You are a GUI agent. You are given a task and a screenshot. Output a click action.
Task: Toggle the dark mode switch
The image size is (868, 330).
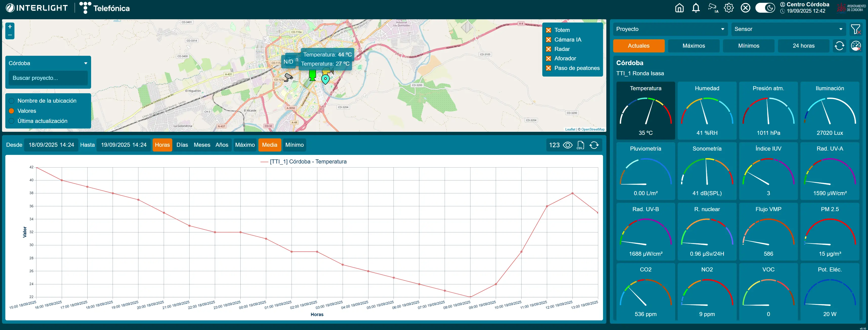coord(765,8)
